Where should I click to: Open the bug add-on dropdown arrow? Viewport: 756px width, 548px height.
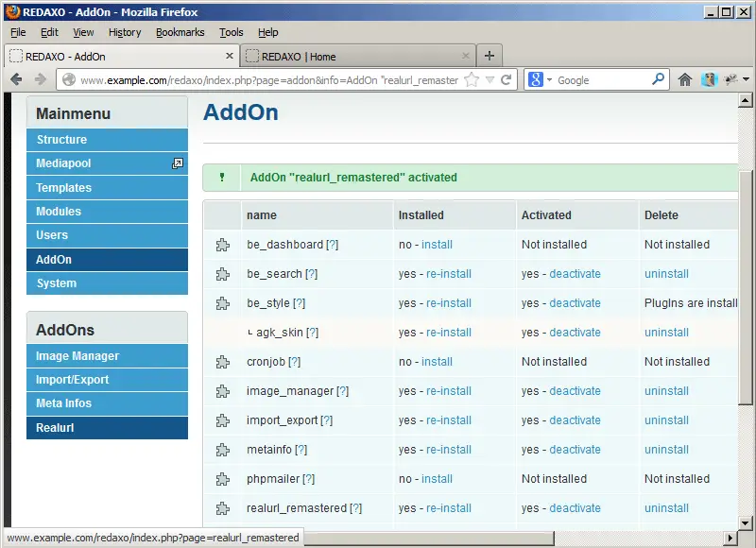[x=746, y=79]
